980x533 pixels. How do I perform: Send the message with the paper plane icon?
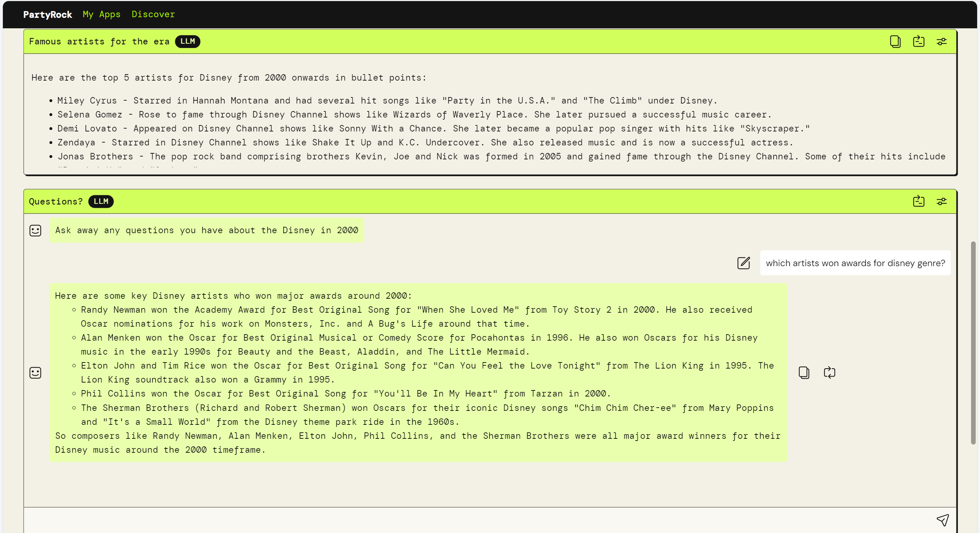point(942,520)
